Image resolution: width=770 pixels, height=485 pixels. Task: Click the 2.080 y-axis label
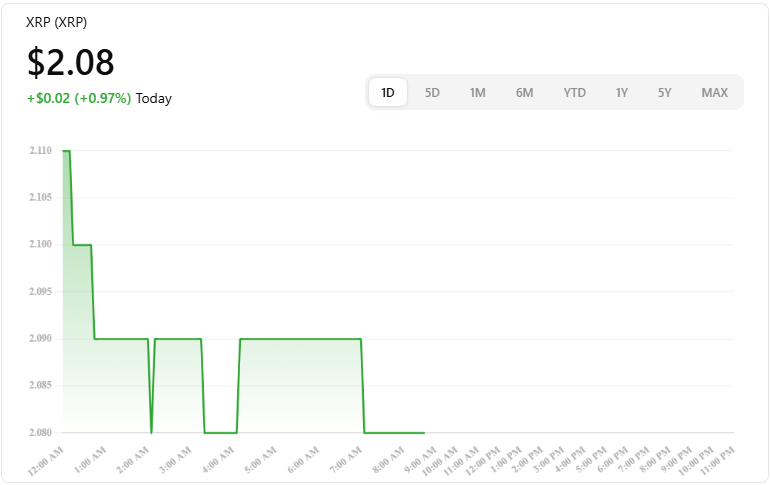point(40,432)
